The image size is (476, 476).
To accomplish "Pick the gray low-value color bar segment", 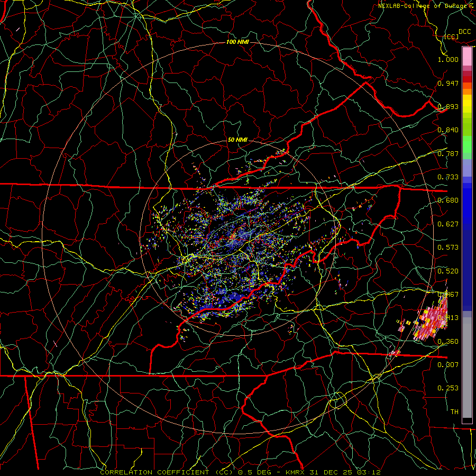I will click(467, 368).
